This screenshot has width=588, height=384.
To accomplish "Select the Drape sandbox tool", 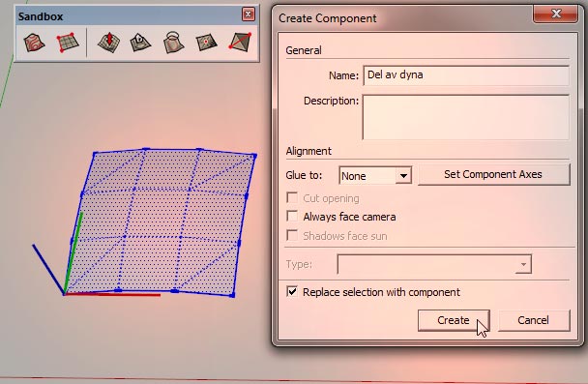I will pyautogui.click(x=173, y=43).
